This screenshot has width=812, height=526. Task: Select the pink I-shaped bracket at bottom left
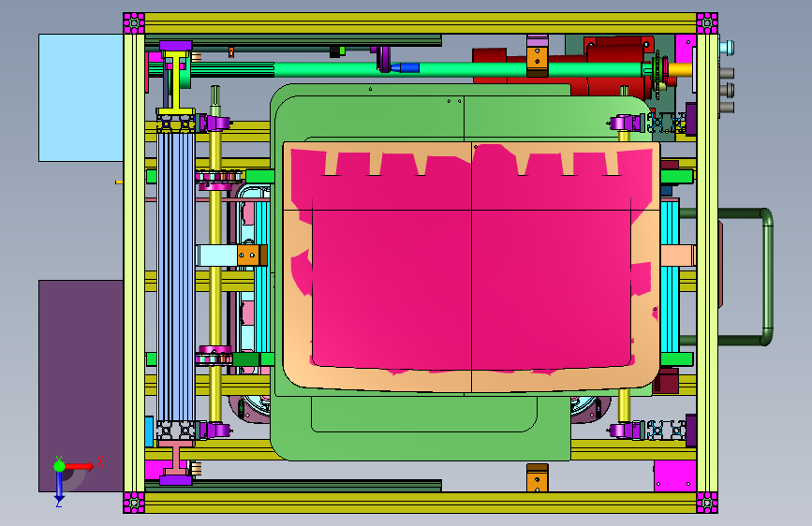pos(176,459)
